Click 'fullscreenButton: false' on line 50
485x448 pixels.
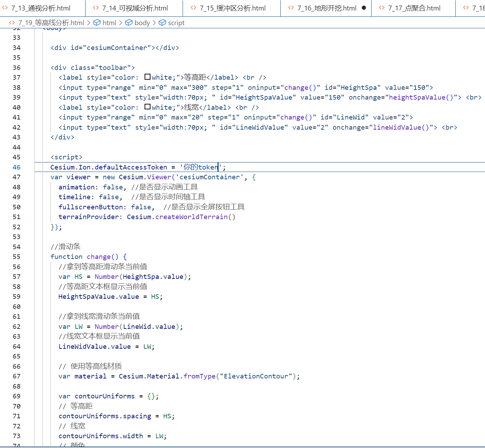tap(104, 207)
